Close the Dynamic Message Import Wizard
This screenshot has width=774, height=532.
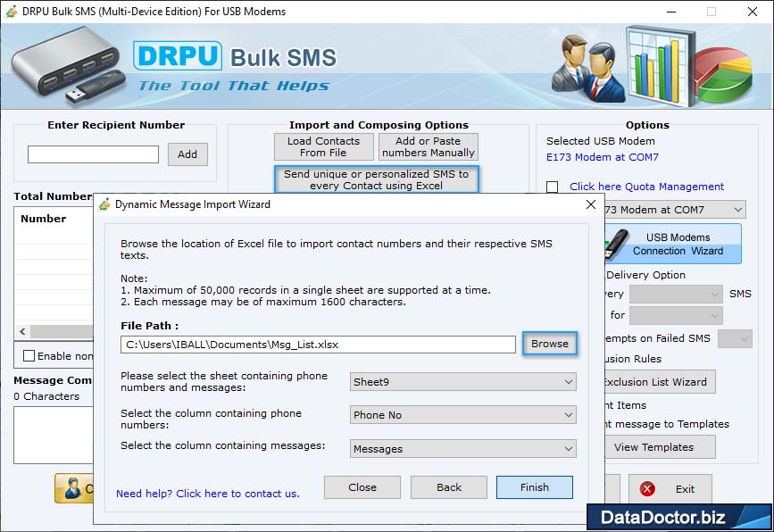361,487
